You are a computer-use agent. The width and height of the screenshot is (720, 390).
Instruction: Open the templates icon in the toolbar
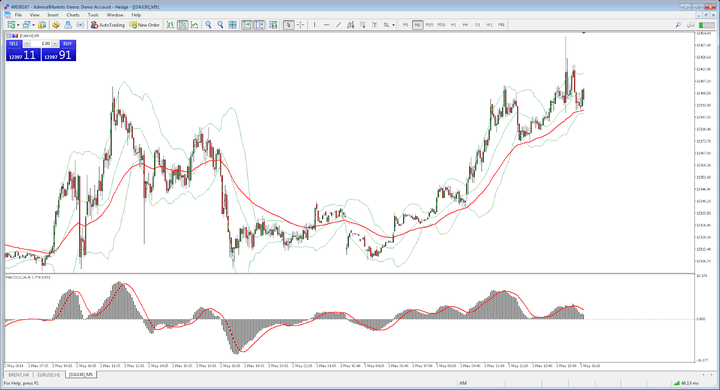pos(273,25)
